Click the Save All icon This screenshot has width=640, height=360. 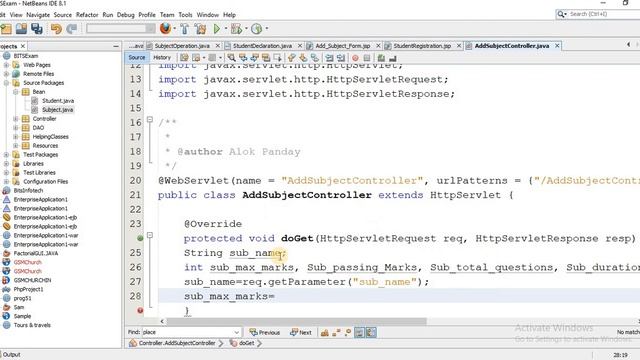(37, 29)
